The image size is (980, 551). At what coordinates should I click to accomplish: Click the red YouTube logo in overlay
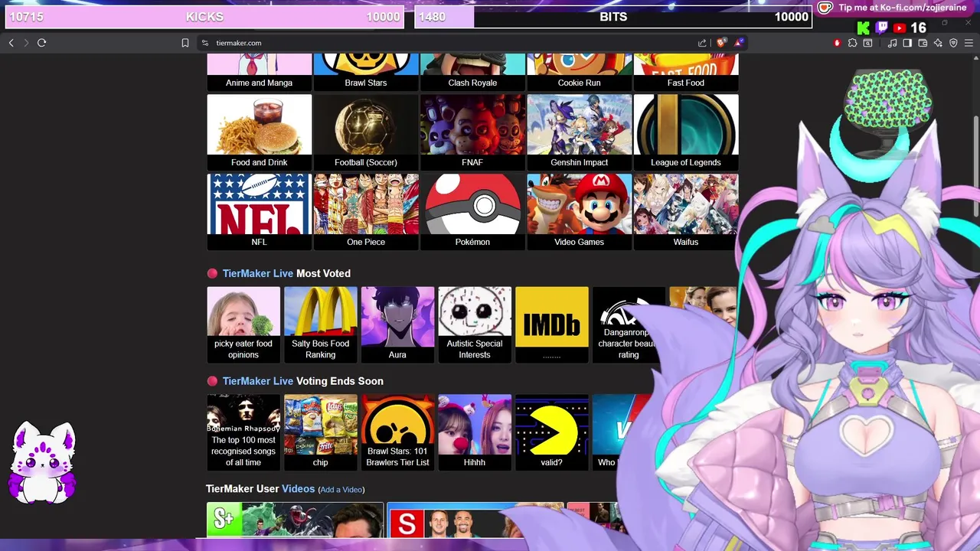[x=899, y=28]
